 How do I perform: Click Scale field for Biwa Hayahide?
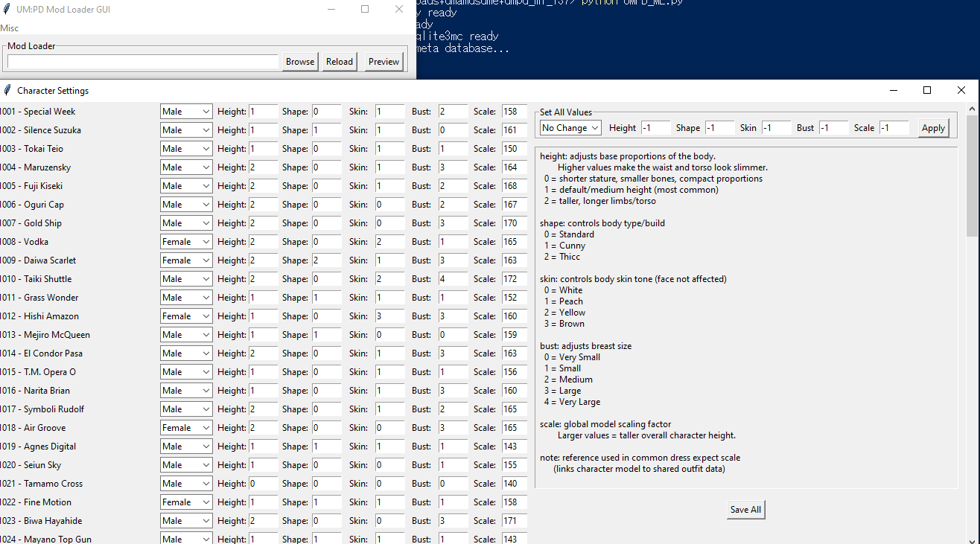(x=515, y=521)
